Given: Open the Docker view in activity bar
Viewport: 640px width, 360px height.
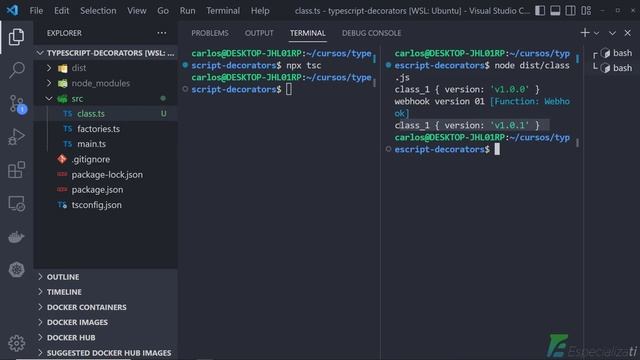Looking at the screenshot, I should coord(16,237).
